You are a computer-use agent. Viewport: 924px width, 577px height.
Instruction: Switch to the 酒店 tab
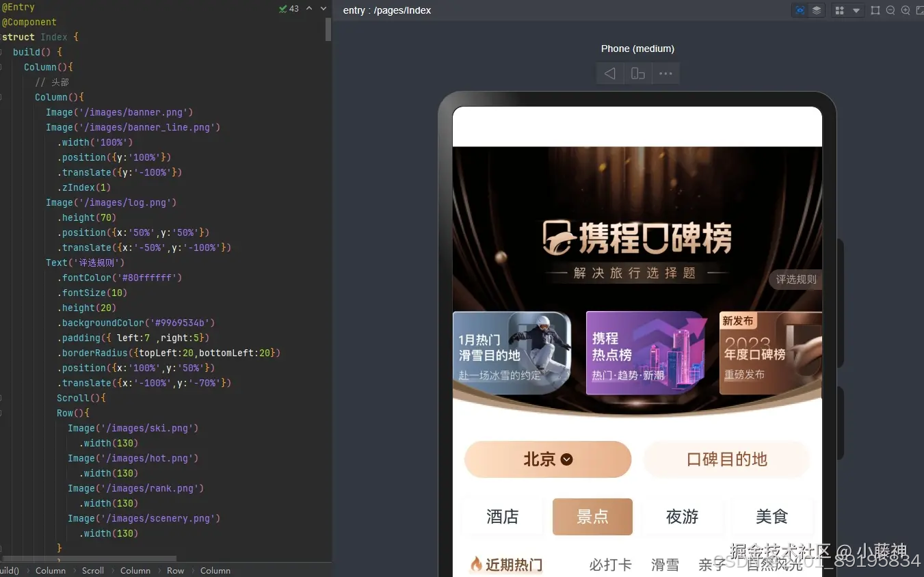coord(503,517)
